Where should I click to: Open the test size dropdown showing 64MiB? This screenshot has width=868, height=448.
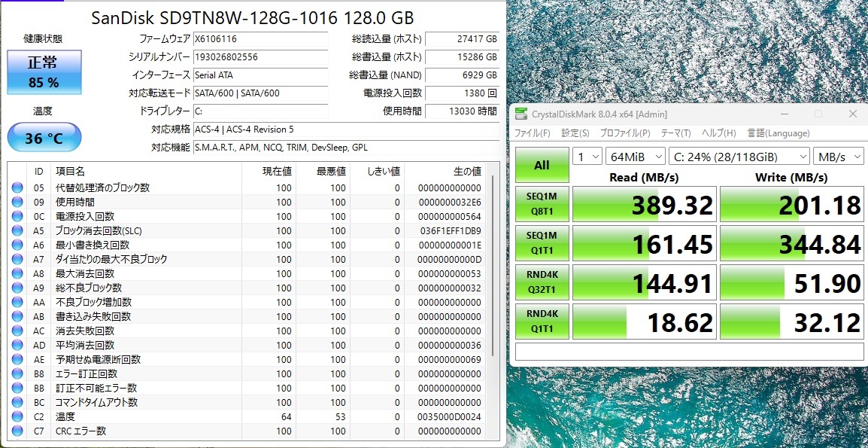[635, 157]
